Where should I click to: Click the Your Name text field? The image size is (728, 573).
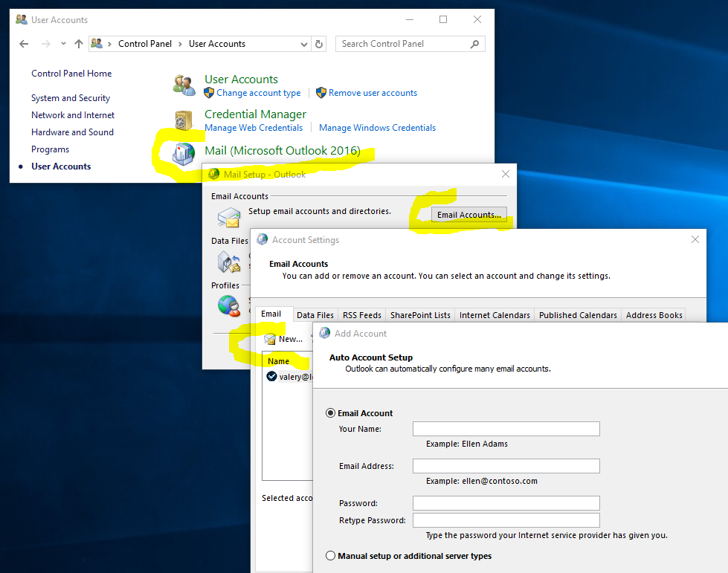506,429
